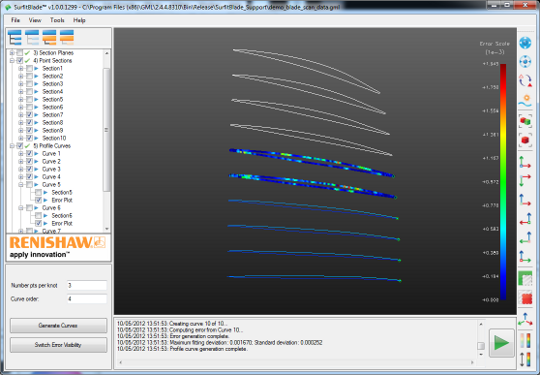The height and width of the screenshot is (375, 540).
Task: Click the tree panel scroll-down arrow
Action: [x=106, y=229]
